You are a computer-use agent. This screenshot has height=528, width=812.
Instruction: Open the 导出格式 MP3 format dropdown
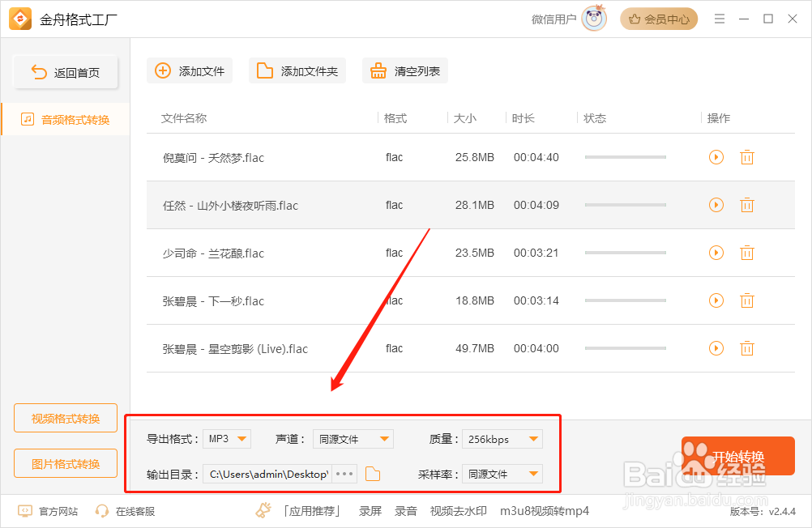227,437
